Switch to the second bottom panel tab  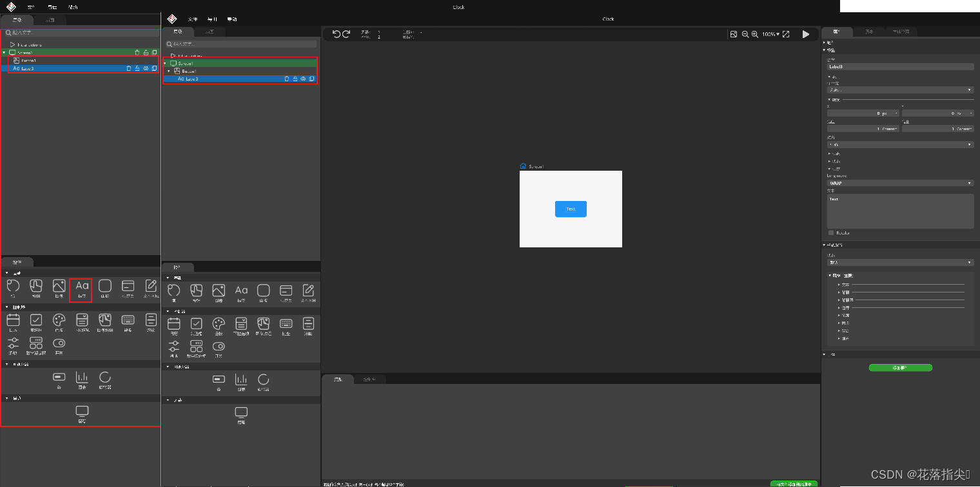[369, 379]
